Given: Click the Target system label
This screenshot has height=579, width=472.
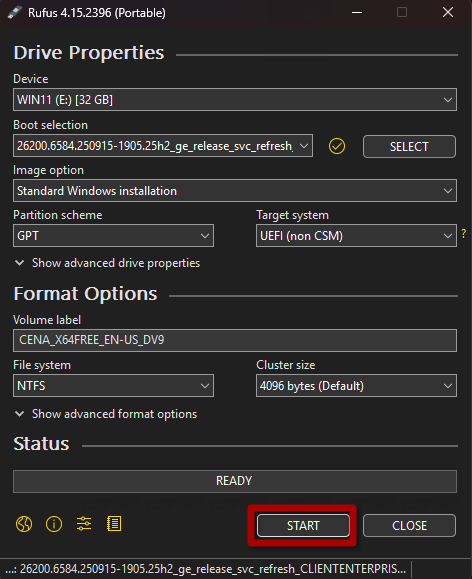Looking at the screenshot, I should pyautogui.click(x=293, y=215).
